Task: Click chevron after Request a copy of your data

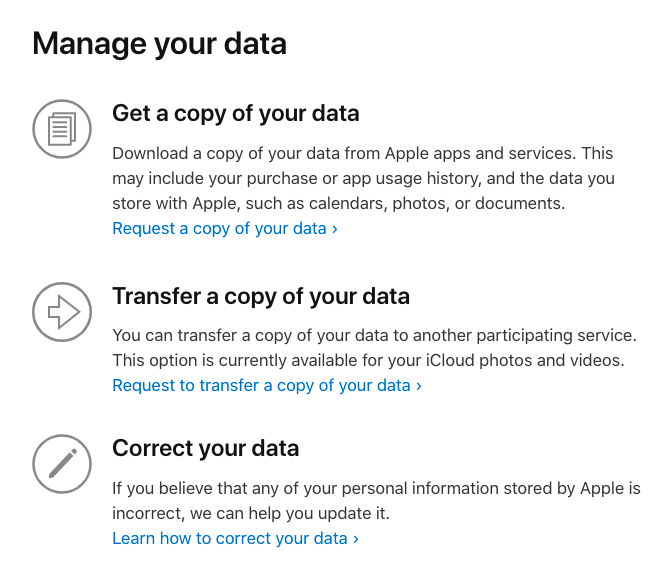Action: click(335, 229)
